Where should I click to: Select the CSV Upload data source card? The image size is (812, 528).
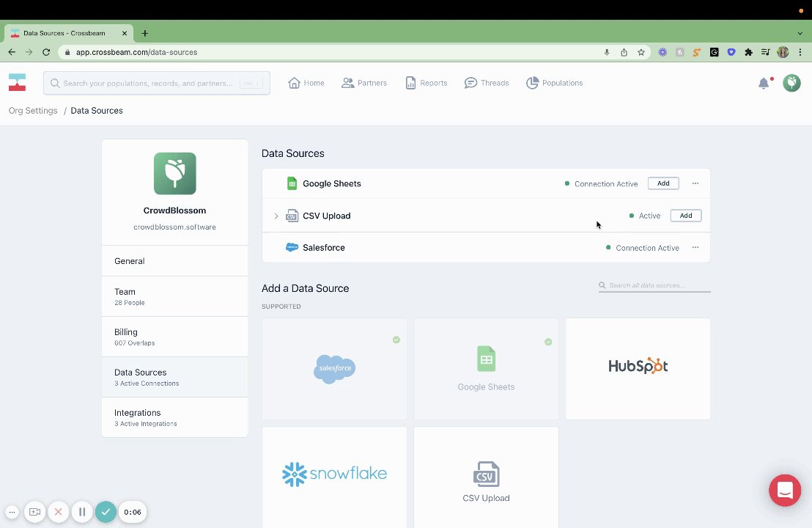coord(487,477)
